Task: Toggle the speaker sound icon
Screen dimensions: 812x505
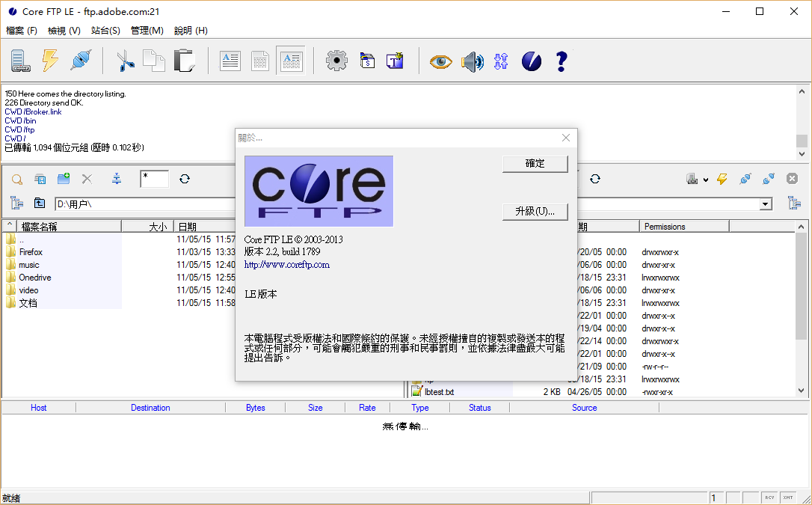Action: point(472,61)
